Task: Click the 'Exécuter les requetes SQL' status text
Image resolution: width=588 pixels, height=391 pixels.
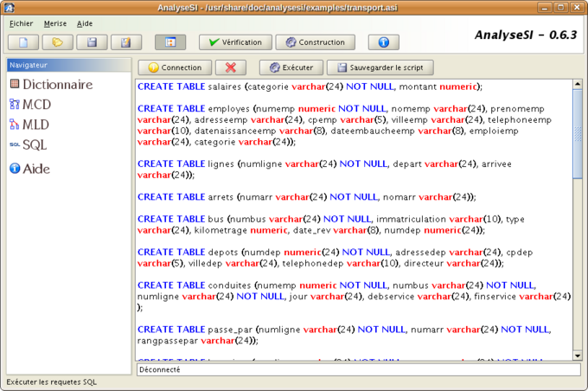Action: click(51, 382)
